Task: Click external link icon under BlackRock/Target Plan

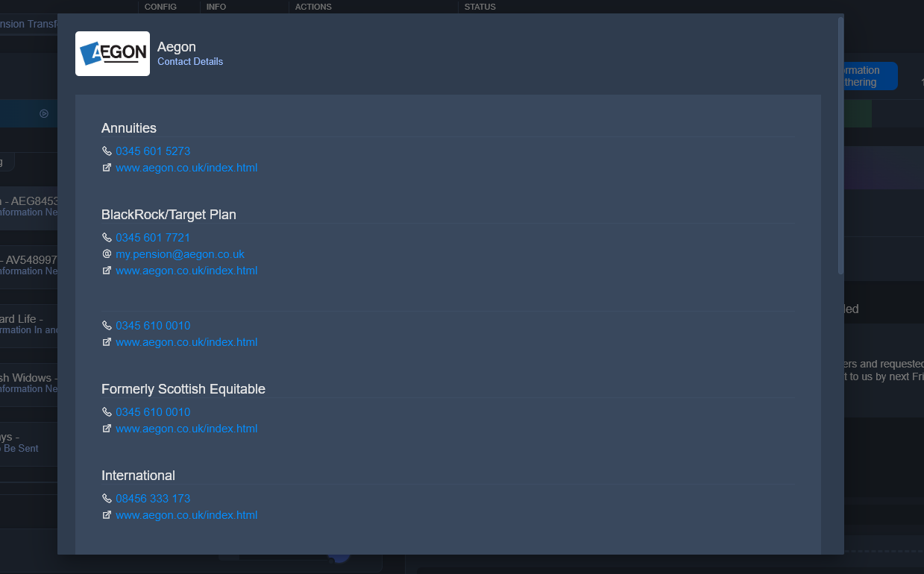Action: pos(107,271)
